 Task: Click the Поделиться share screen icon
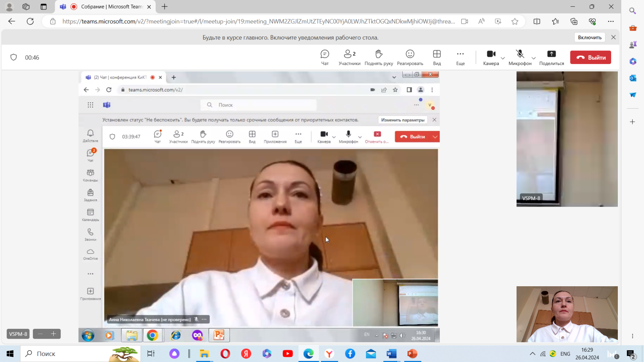point(551,57)
